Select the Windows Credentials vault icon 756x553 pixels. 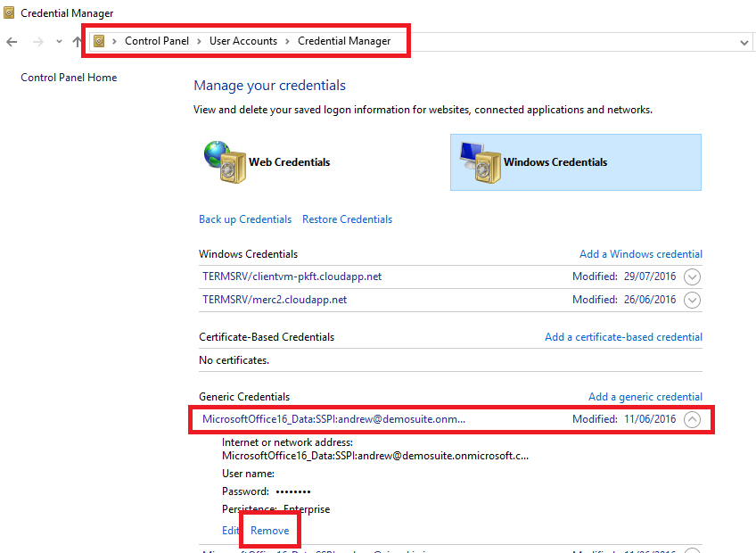[x=481, y=162]
